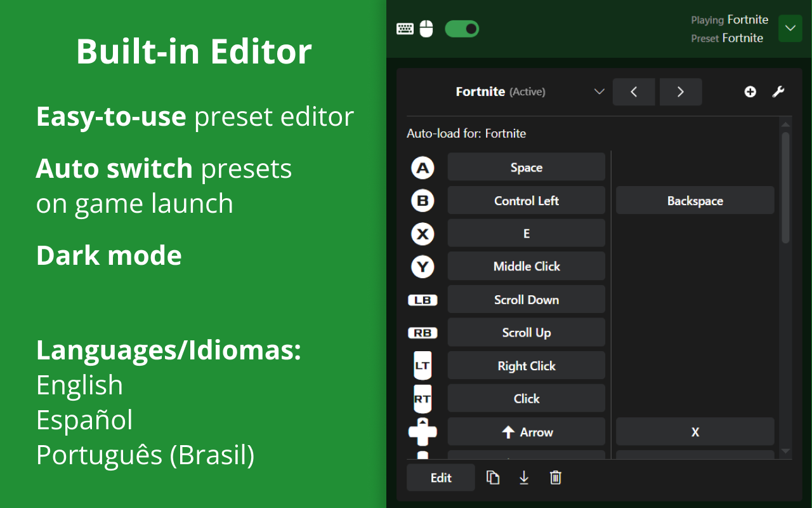Click the RT trigger icon

422,399
